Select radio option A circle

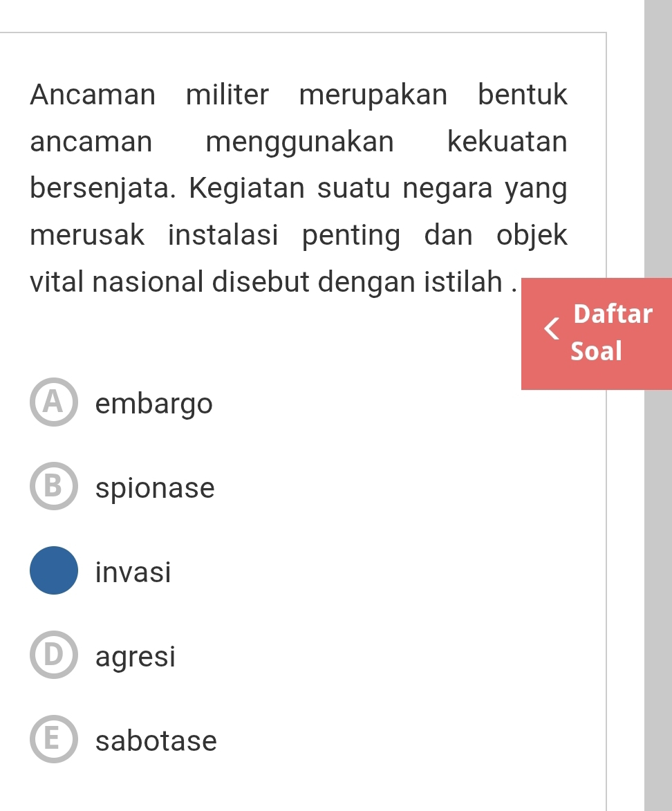tap(53, 403)
